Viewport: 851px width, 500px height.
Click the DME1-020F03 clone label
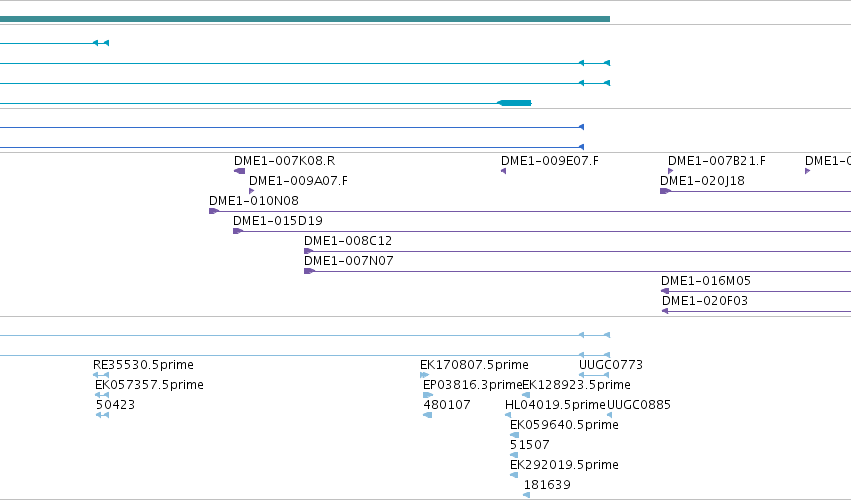[x=704, y=301]
